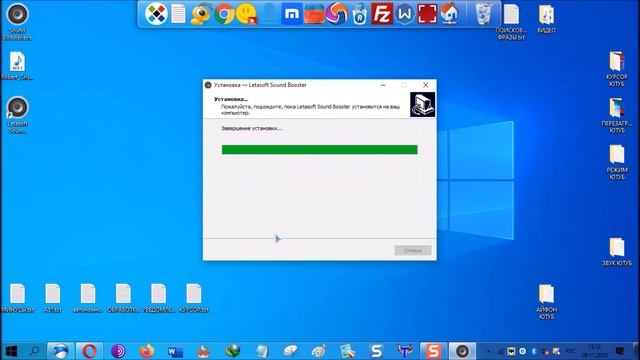Screen dimensions: 640x360
Task: Open Google Chrome from the top dock
Action: 224,14
